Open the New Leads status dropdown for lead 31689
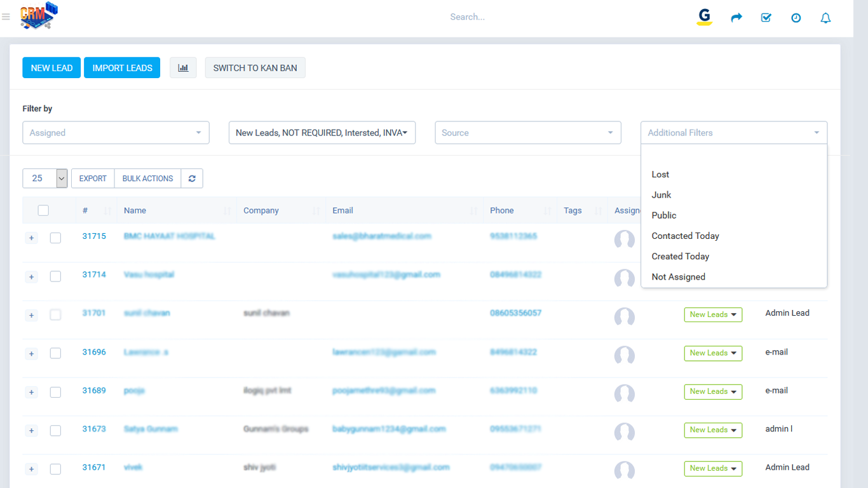This screenshot has height=488, width=868. point(713,392)
